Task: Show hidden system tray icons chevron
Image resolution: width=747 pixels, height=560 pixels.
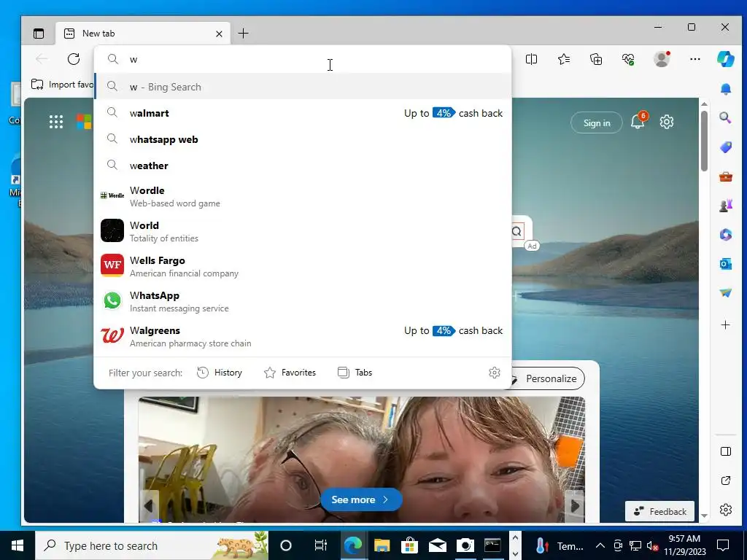Action: pyautogui.click(x=600, y=545)
